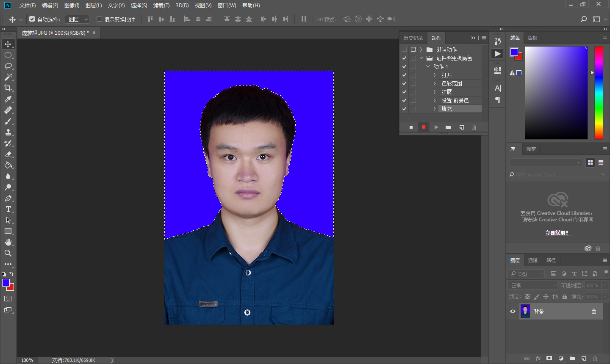610x364 pixels.
Task: Open the layer blend mode 正常 dropdown
Action: tap(533, 285)
